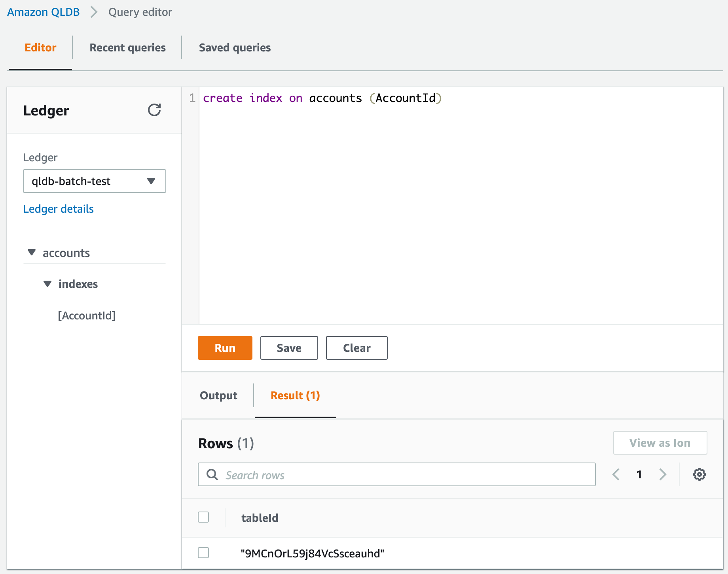Go to Amazon QLDB breadcrumb link
728x574 pixels.
point(44,12)
